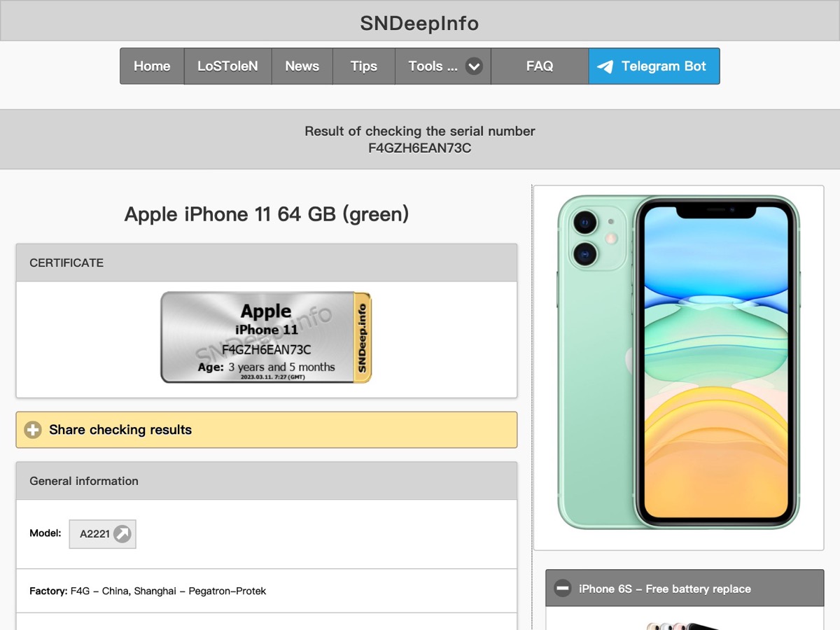The image size is (840, 630).
Task: Click the Share checking results bar
Action: [267, 430]
